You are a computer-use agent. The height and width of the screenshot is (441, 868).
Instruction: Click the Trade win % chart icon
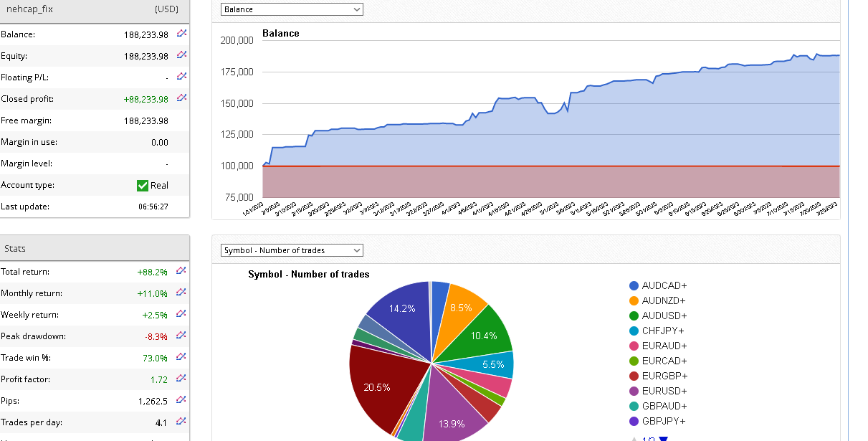[181, 357]
